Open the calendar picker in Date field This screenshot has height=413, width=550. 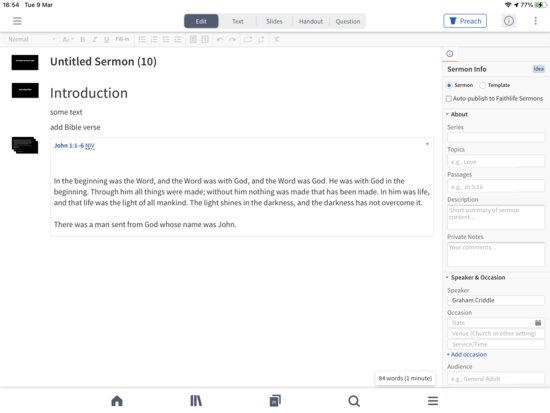point(538,322)
